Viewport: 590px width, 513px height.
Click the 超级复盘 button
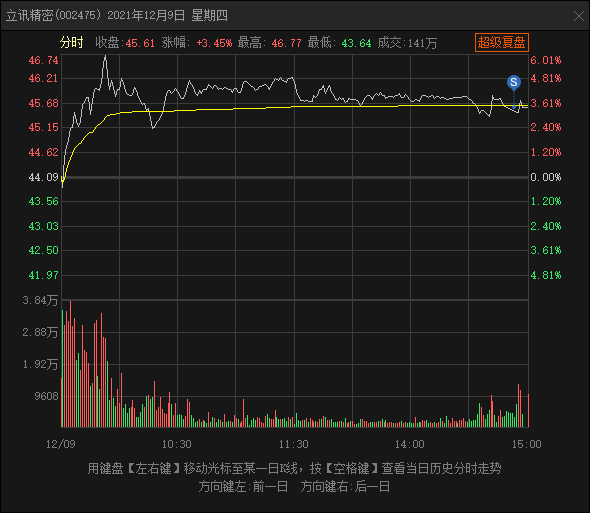click(x=502, y=43)
